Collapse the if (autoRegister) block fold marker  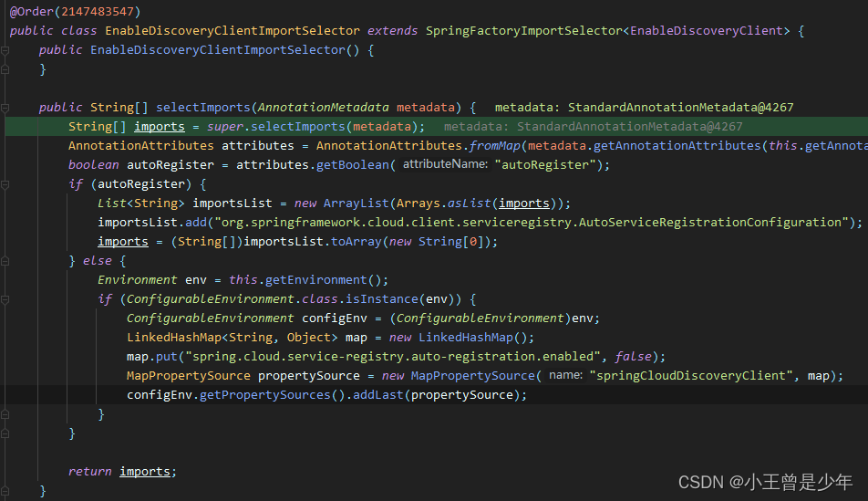(x=5, y=184)
